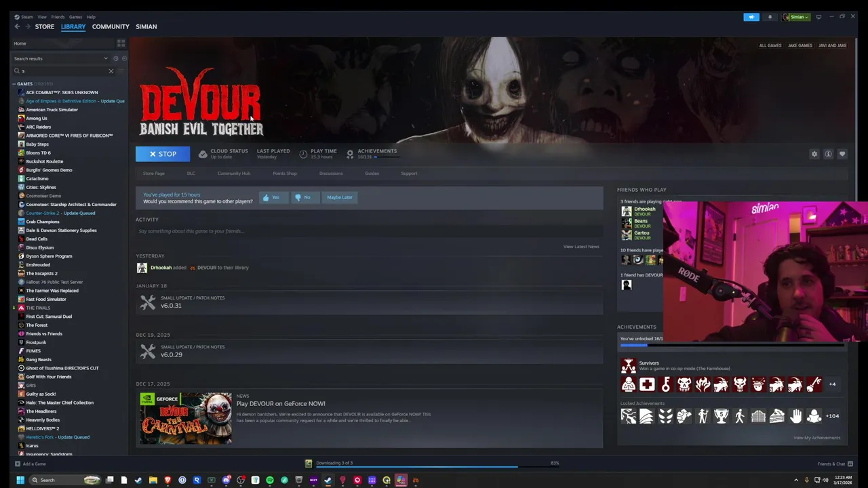Viewport: 868px width, 488px height.
Task: Toggle the ready-to-play filter icon
Action: click(x=123, y=58)
